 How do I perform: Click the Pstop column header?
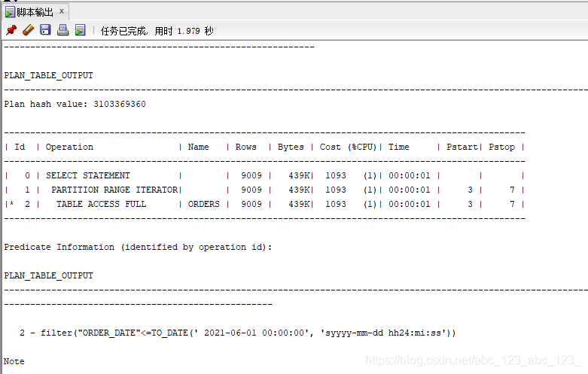point(501,147)
